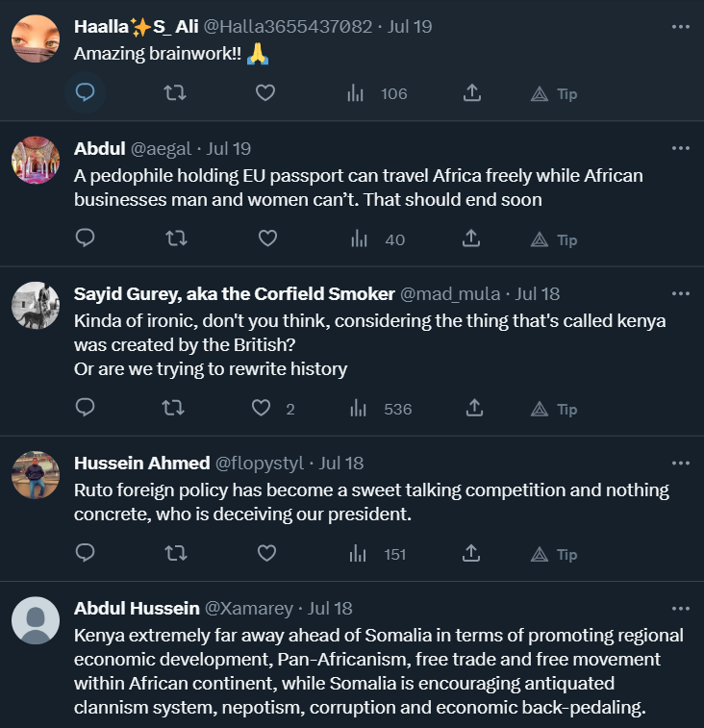
Task: Reply to Hussein Ahmed's Ruto tweet
Action: pos(85,554)
